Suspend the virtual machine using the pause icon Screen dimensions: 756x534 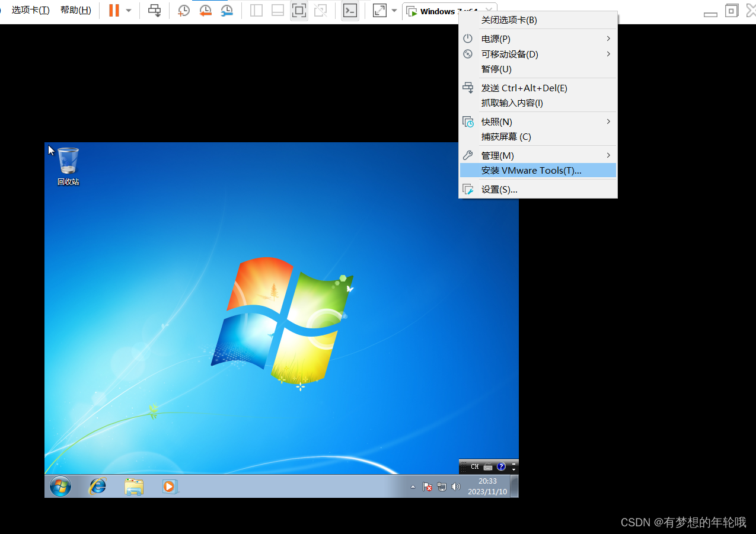coord(113,10)
